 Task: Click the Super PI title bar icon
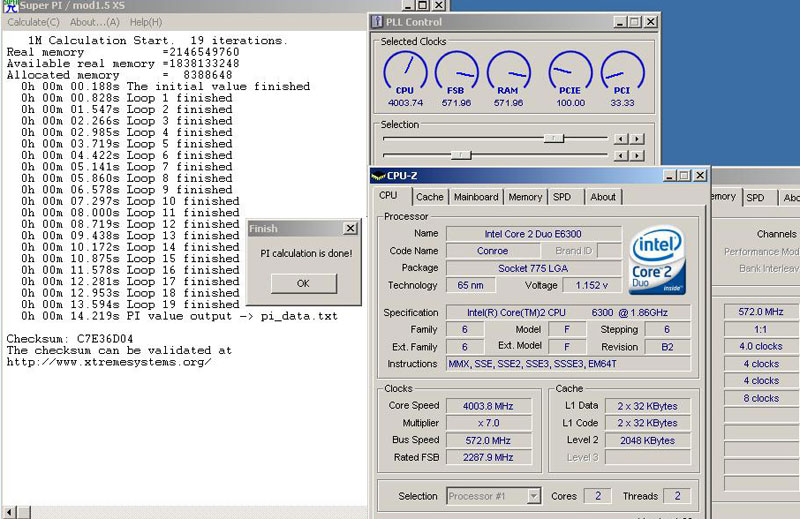(x=12, y=6)
